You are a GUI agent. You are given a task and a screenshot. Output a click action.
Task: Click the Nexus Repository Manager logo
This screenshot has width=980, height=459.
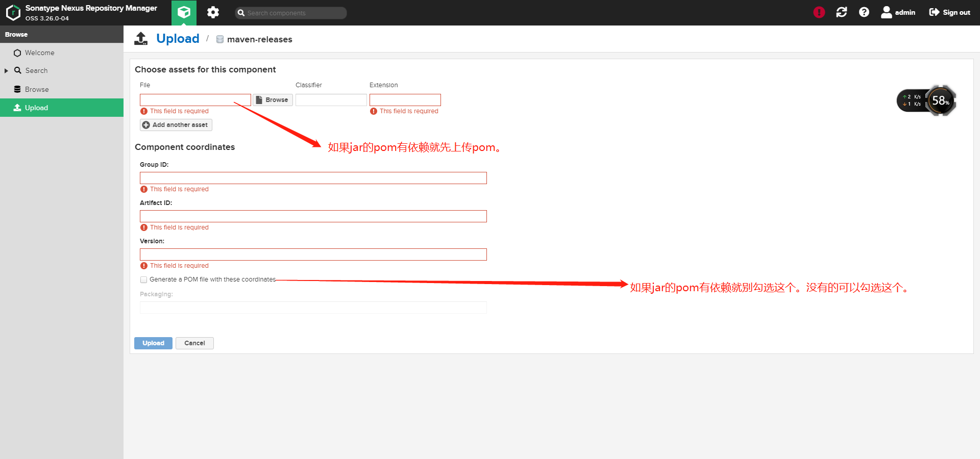[13, 13]
